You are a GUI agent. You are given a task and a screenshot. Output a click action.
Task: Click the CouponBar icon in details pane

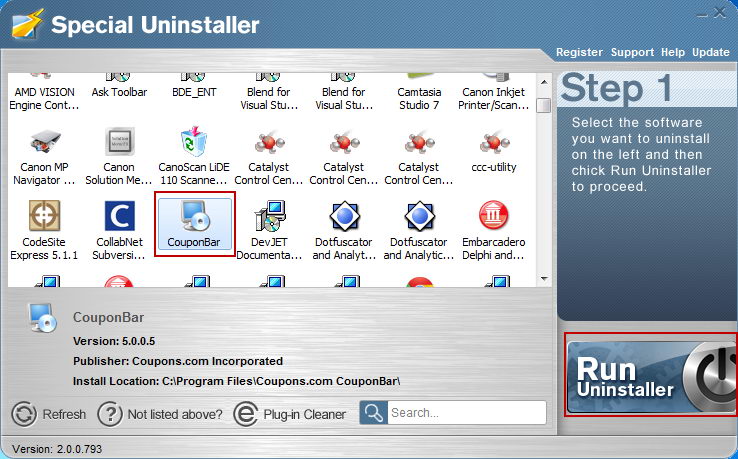coord(42,318)
